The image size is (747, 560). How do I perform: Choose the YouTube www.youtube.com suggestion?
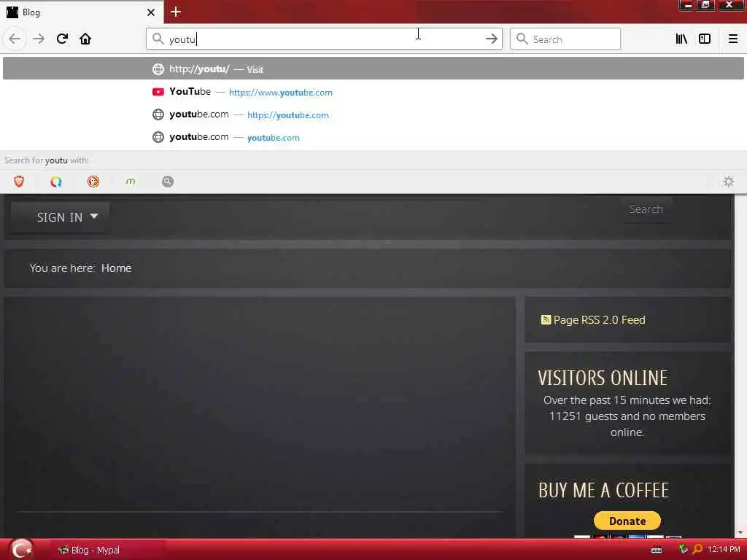(x=373, y=92)
